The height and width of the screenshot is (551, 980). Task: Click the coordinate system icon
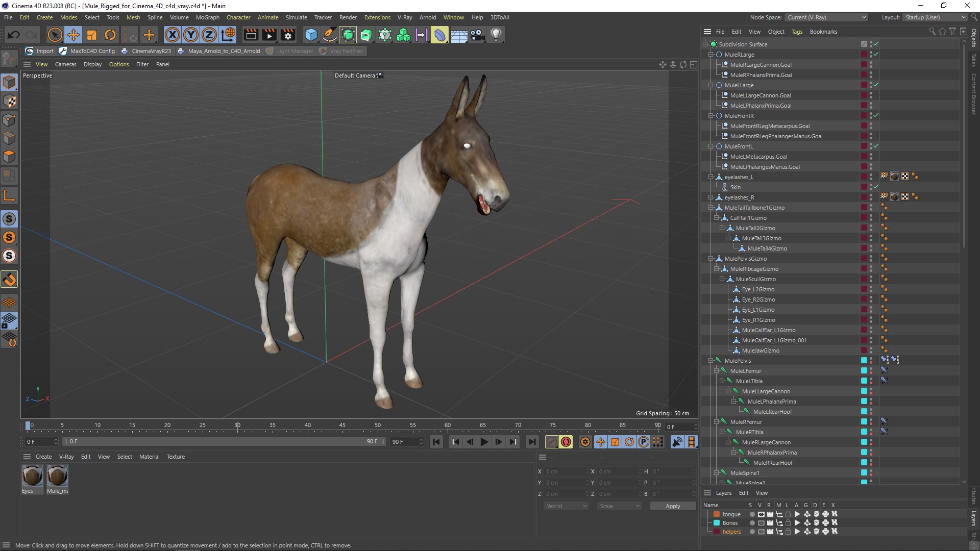point(228,35)
